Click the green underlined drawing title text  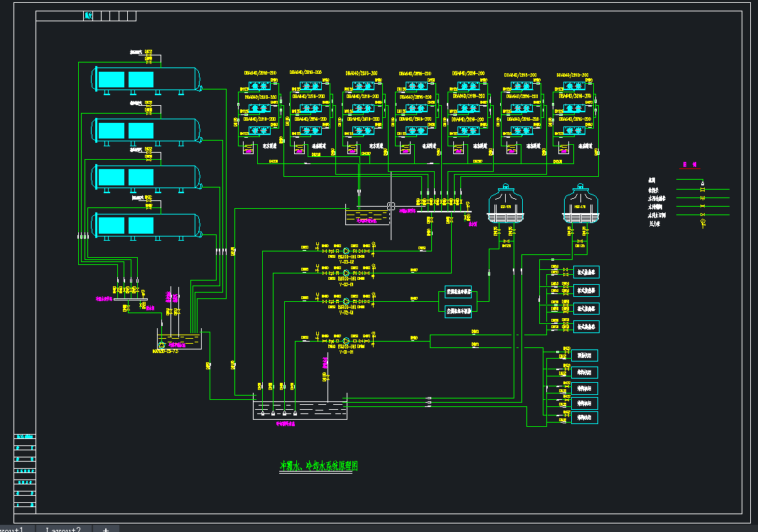tap(318, 466)
